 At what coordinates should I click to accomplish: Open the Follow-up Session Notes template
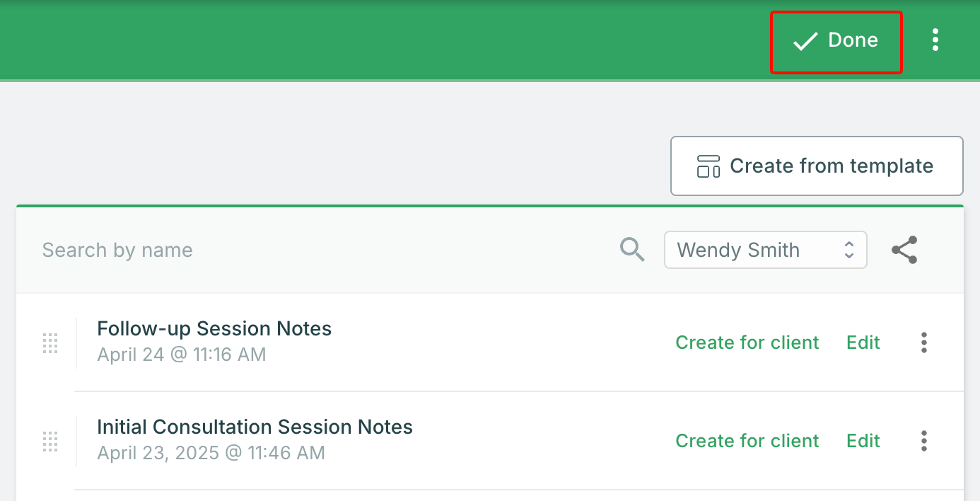click(214, 329)
